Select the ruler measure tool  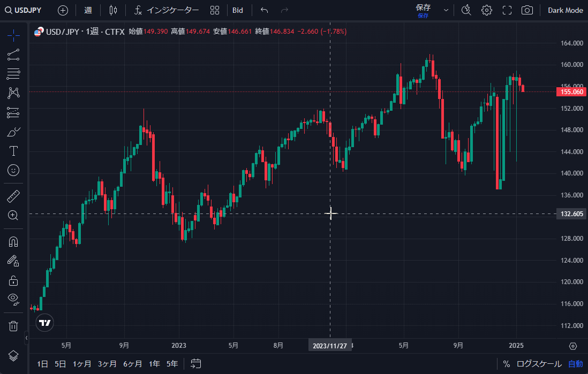coord(13,196)
